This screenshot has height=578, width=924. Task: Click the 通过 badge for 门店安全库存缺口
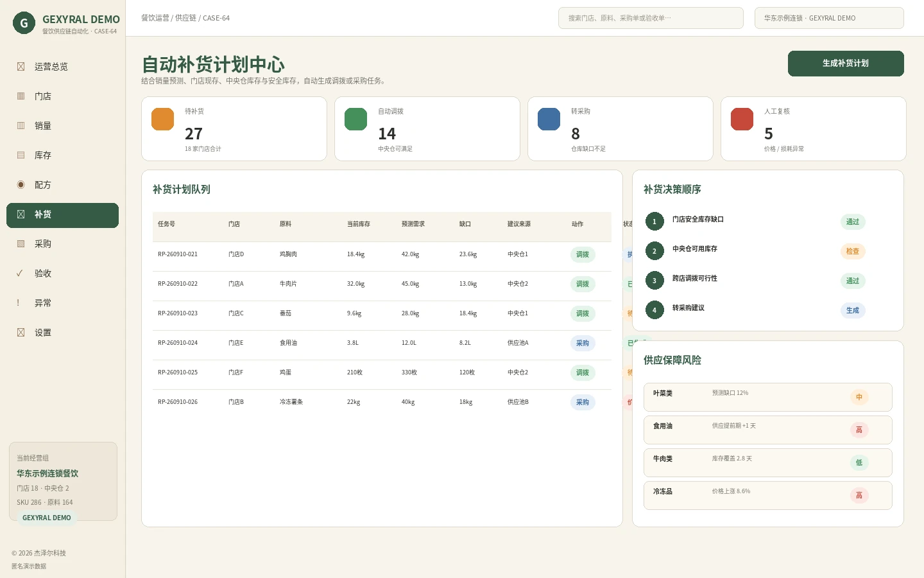853,222
